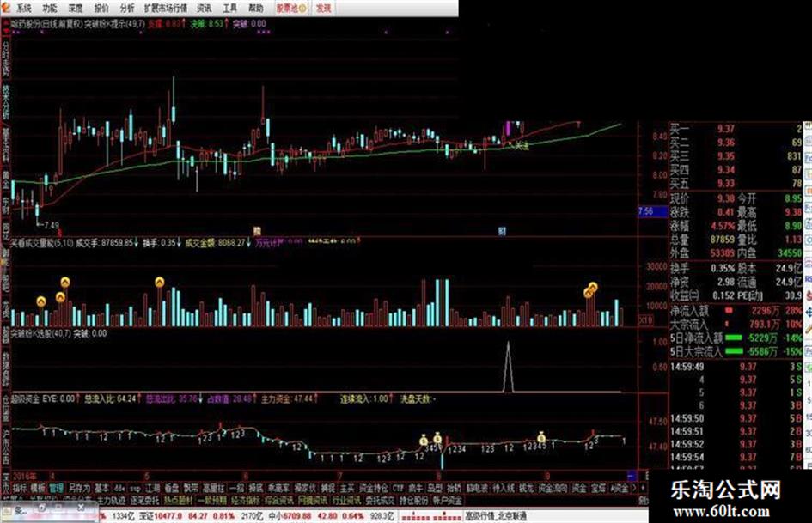Click second money bag icon near August fund line
Image resolution: width=812 pixels, height=523 pixels.
(x=437, y=439)
